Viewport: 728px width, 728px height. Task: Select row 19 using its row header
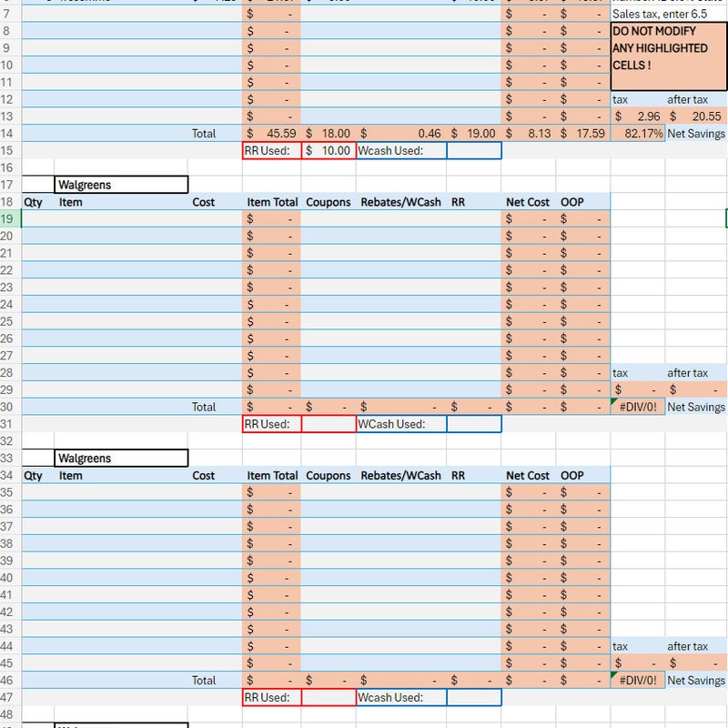tap(9, 218)
